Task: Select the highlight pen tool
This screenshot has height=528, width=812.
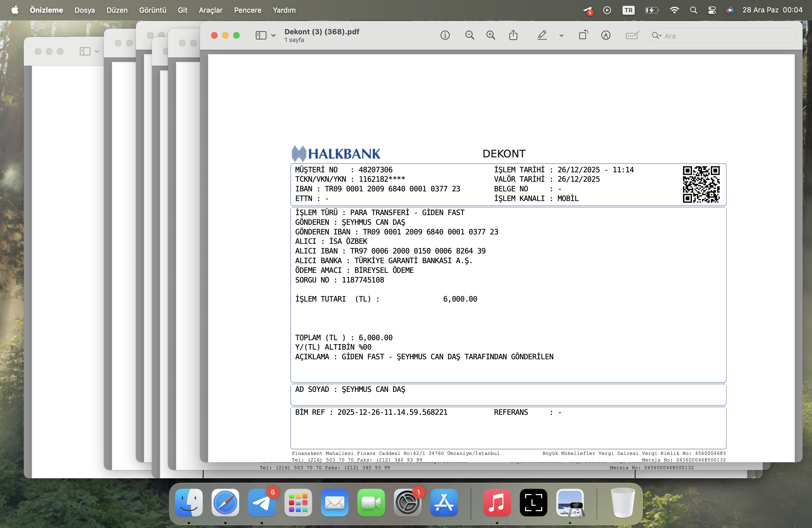Action: (x=542, y=35)
